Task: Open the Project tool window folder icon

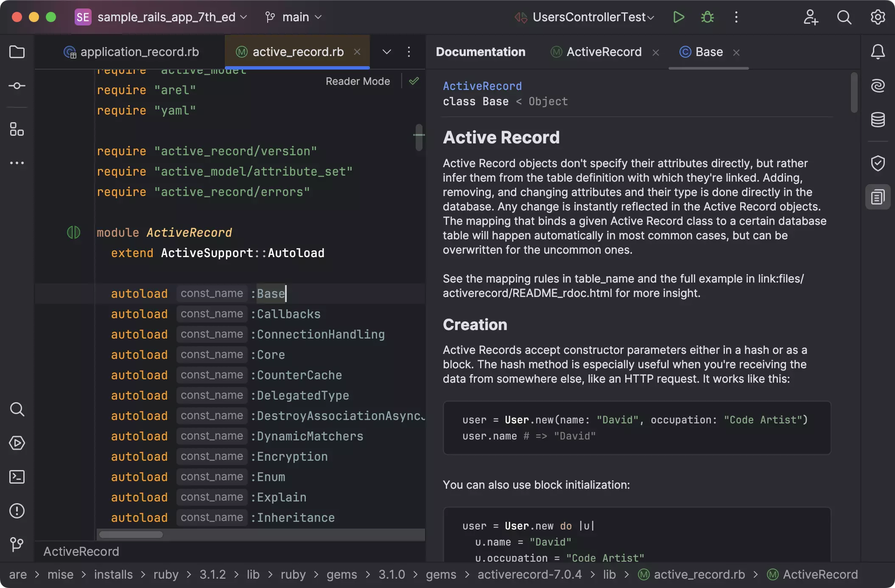Action: 17,52
